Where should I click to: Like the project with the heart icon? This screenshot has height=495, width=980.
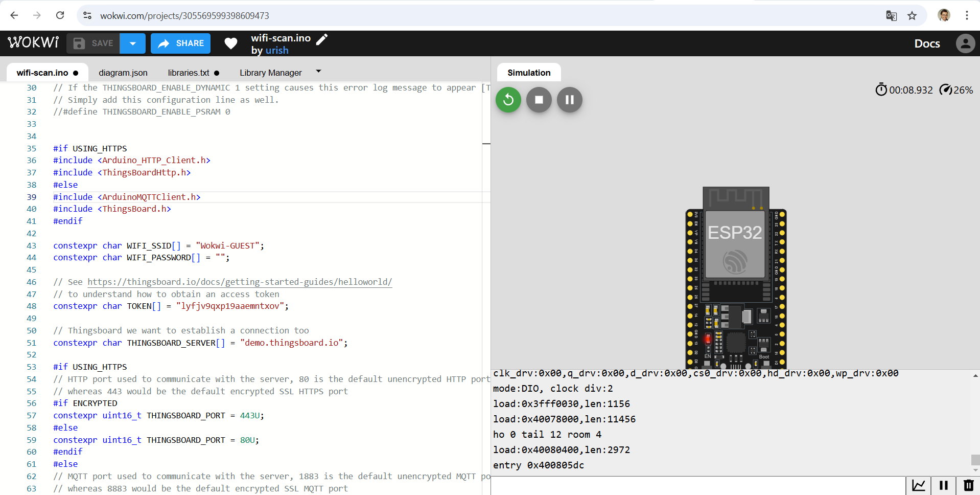pos(231,43)
